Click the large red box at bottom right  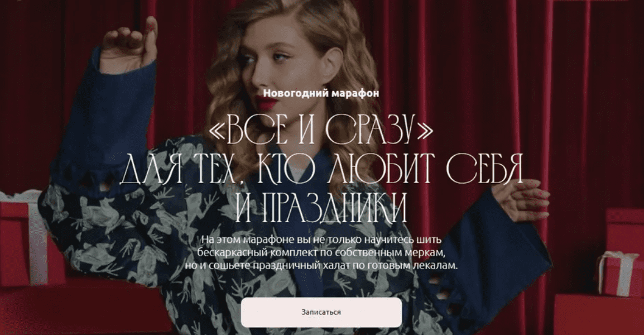(x=599, y=314)
